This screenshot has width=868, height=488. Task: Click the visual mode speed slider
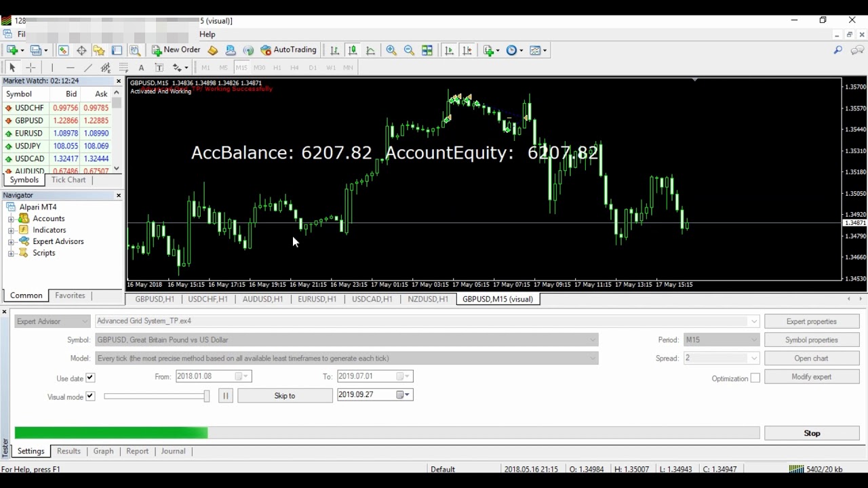[x=157, y=396]
